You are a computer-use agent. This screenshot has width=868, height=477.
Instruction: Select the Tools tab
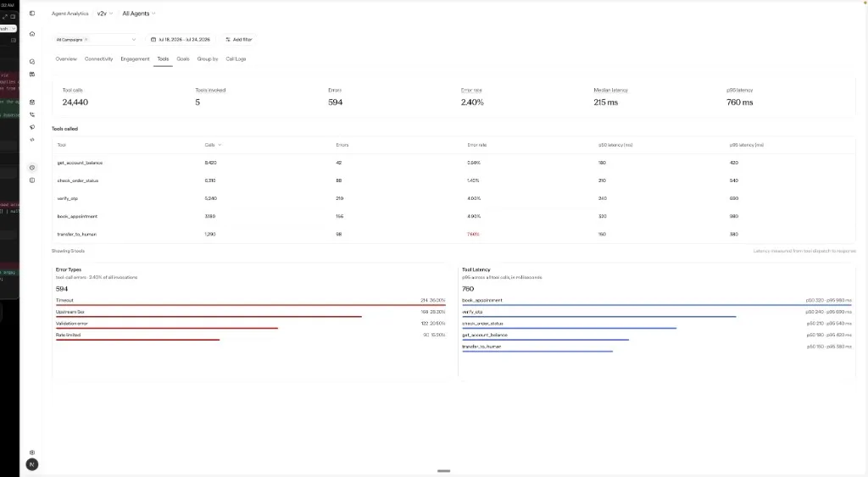tap(163, 58)
